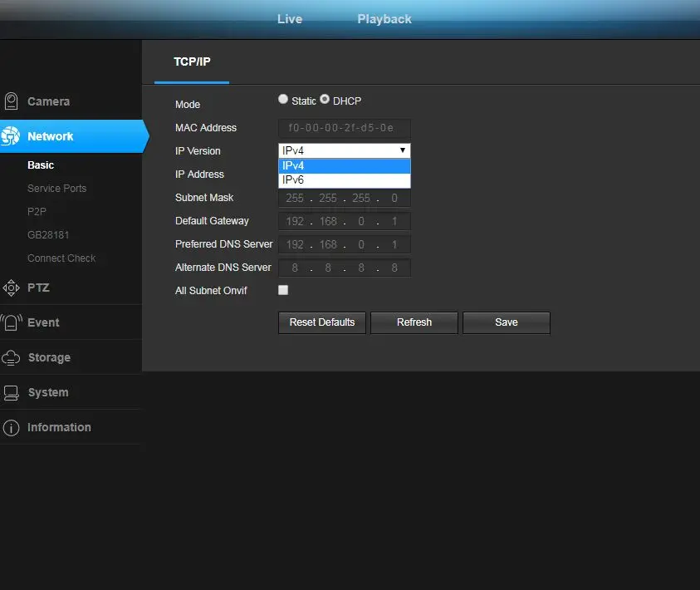Go to GB28181 settings
700x590 pixels.
click(48, 235)
